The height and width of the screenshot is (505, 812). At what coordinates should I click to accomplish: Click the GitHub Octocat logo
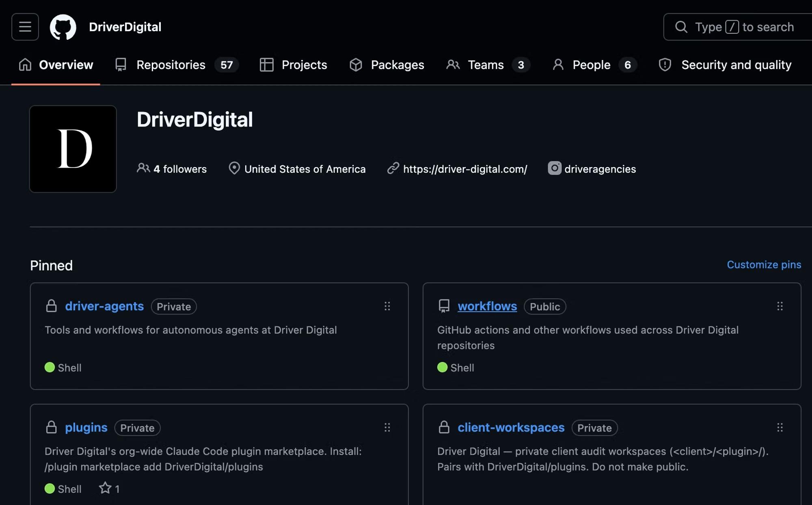(x=63, y=27)
